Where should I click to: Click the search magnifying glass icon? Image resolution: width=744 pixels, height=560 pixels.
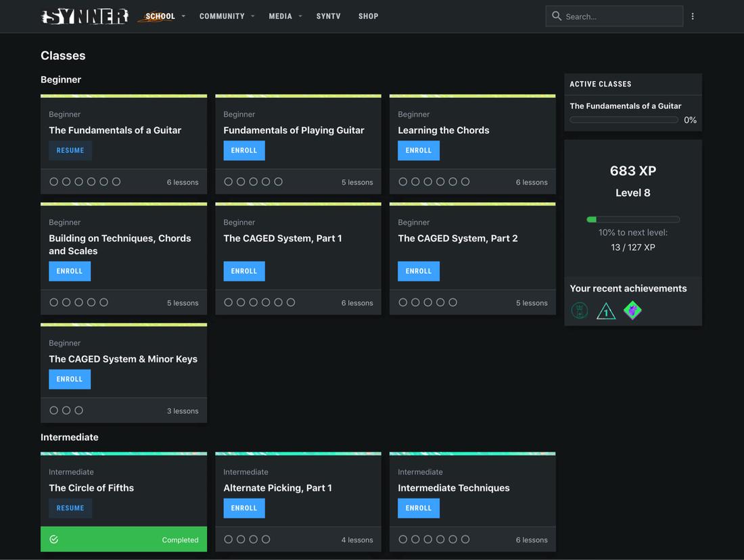[x=557, y=16]
